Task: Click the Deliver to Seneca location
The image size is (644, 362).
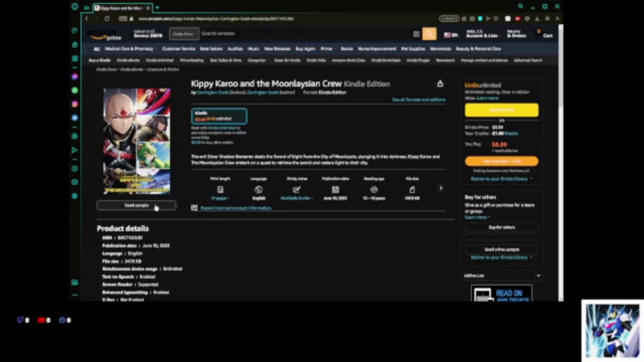Action: tap(148, 34)
